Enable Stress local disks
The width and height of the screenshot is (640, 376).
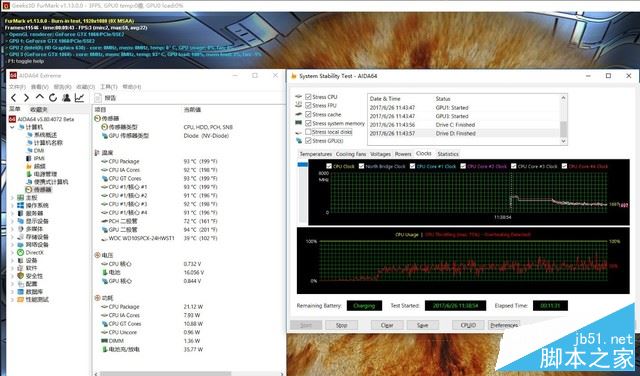click(308, 132)
